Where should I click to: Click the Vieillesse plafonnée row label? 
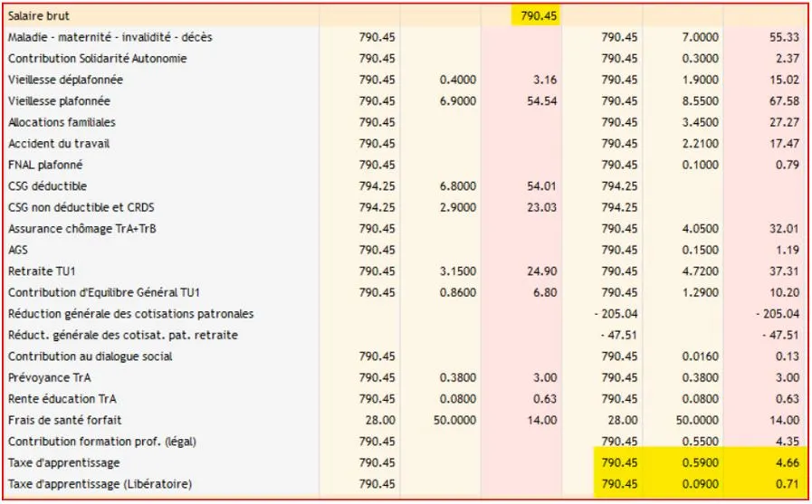point(59,101)
